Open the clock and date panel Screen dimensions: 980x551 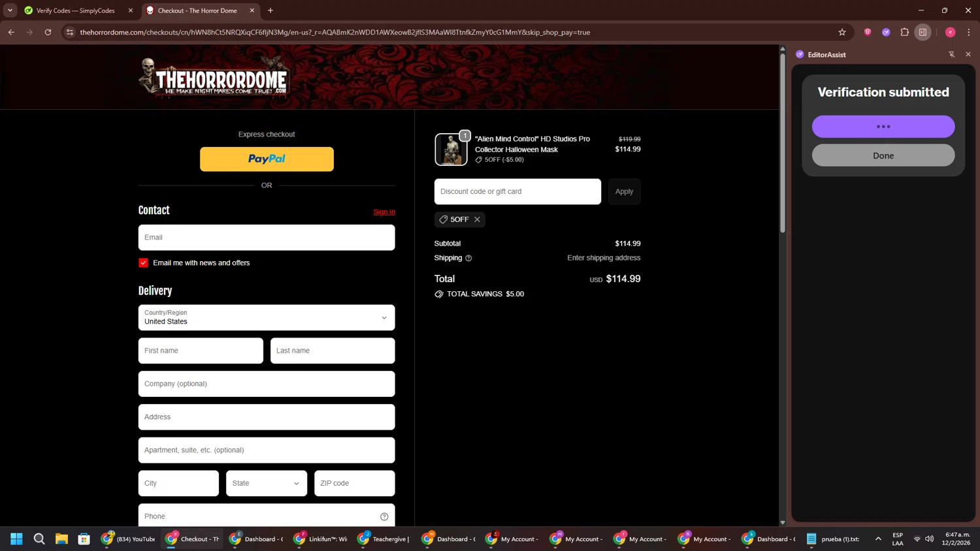[x=956, y=539]
